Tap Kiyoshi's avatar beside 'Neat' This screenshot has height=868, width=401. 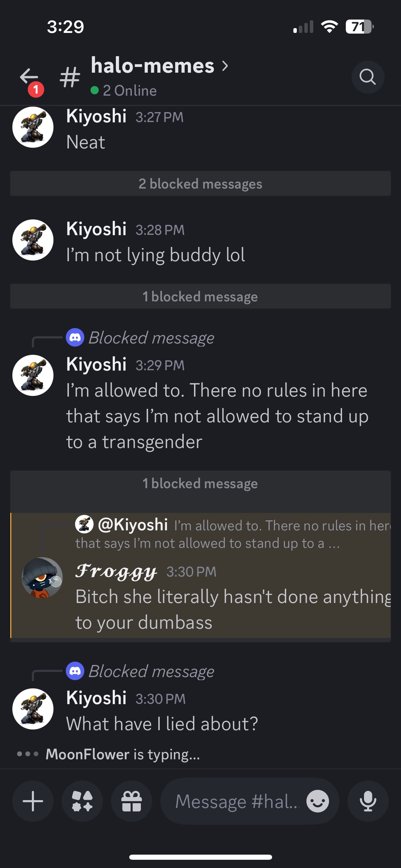click(x=33, y=127)
